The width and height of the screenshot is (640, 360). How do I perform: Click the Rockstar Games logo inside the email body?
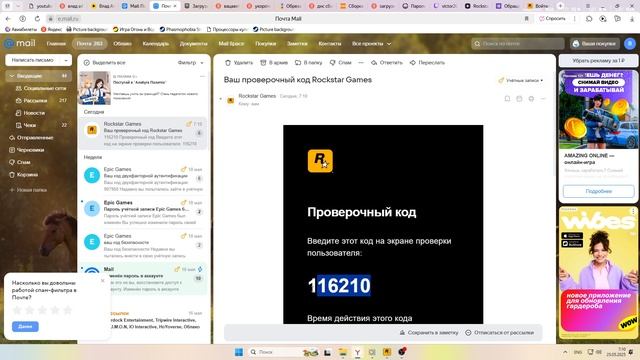click(x=320, y=161)
